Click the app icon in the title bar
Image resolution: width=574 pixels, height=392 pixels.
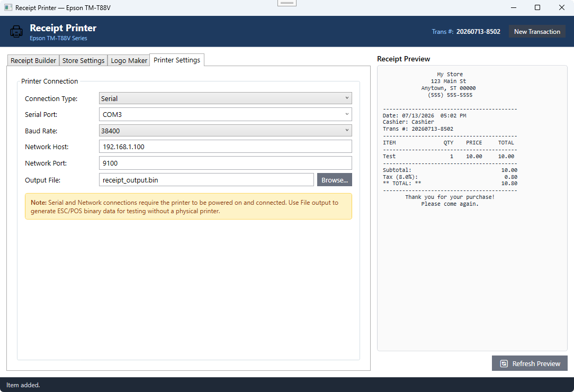(x=8, y=7)
